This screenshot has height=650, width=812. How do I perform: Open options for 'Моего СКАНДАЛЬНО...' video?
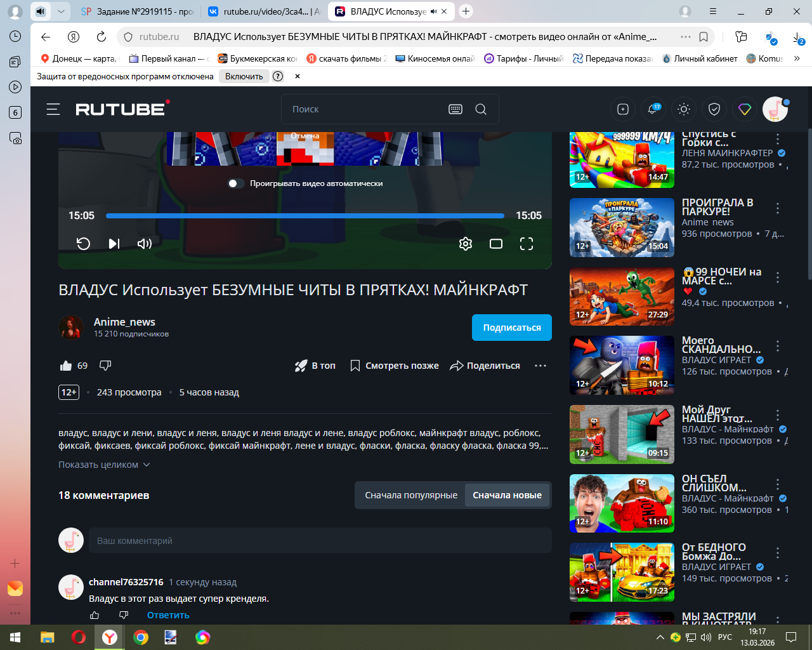(x=778, y=346)
